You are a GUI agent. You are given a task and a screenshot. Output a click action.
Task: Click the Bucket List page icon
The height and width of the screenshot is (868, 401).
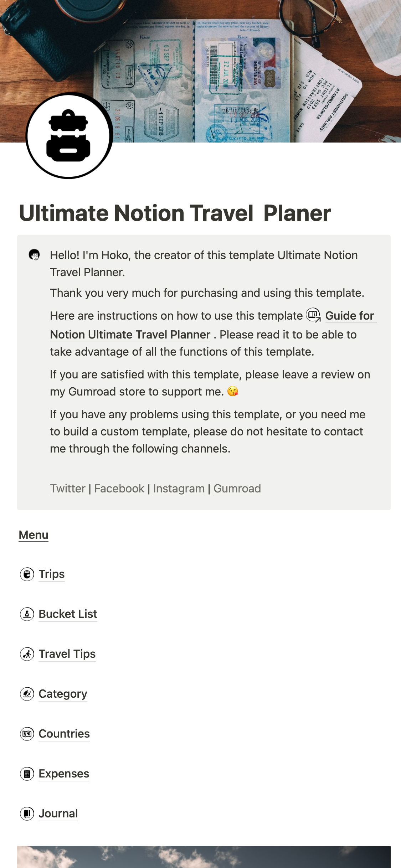pos(27,614)
